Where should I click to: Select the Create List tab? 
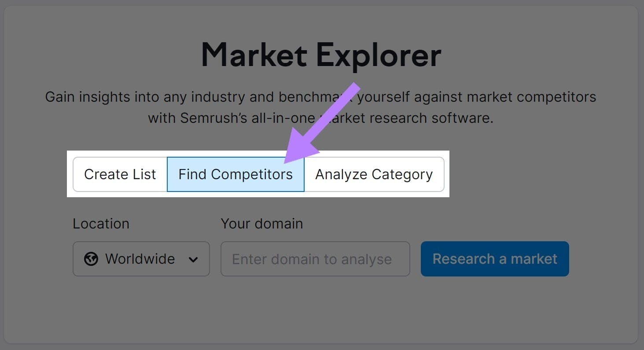tap(120, 174)
